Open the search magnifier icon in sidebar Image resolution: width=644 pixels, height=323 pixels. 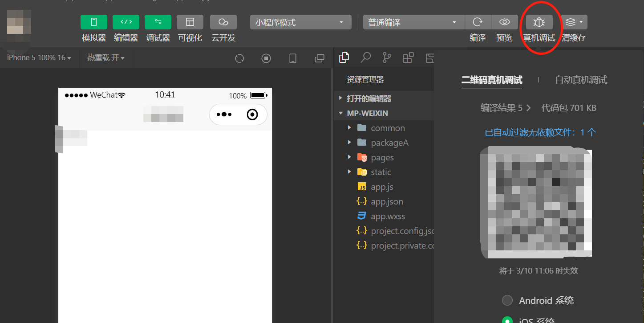[365, 57]
